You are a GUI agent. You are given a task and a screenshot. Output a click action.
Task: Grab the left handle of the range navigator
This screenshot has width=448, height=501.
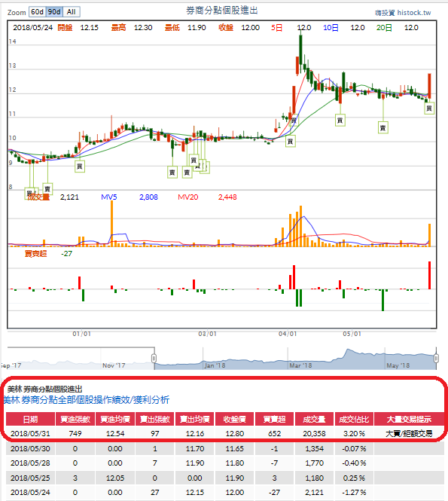(154, 358)
